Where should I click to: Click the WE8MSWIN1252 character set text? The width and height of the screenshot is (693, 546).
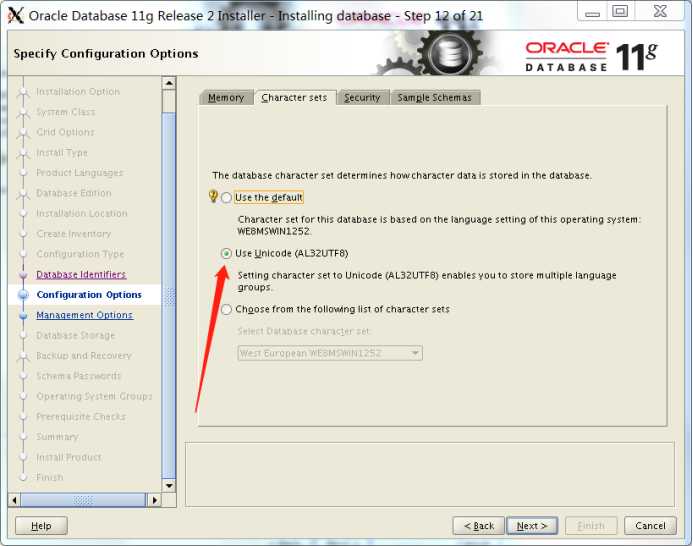(274, 231)
